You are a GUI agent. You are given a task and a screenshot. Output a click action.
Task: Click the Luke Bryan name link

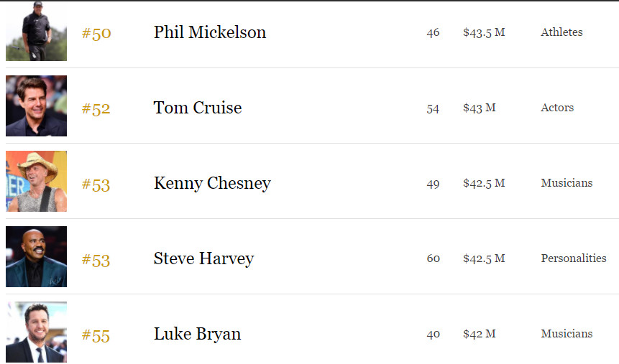click(197, 334)
